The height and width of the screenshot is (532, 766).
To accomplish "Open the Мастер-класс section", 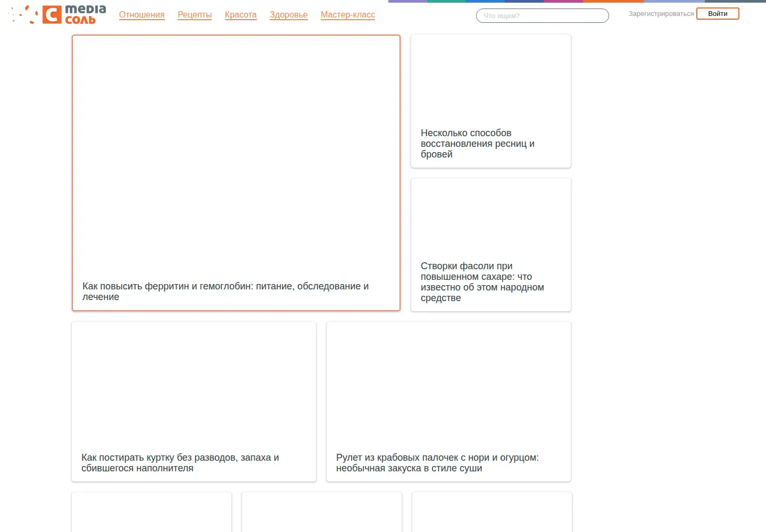I will coord(348,15).
